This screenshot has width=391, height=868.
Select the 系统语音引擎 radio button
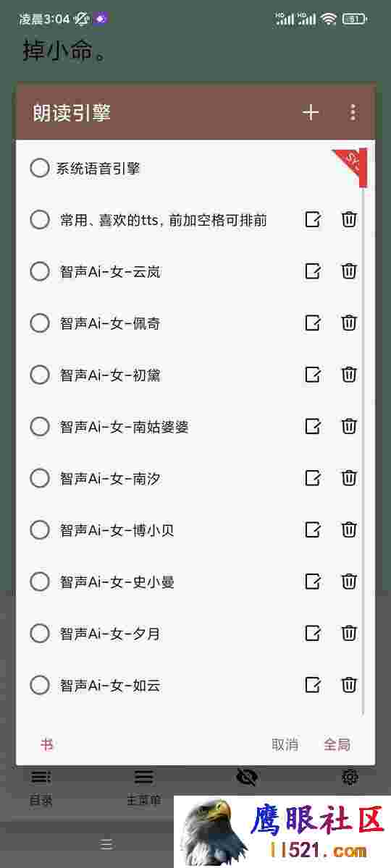click(39, 169)
